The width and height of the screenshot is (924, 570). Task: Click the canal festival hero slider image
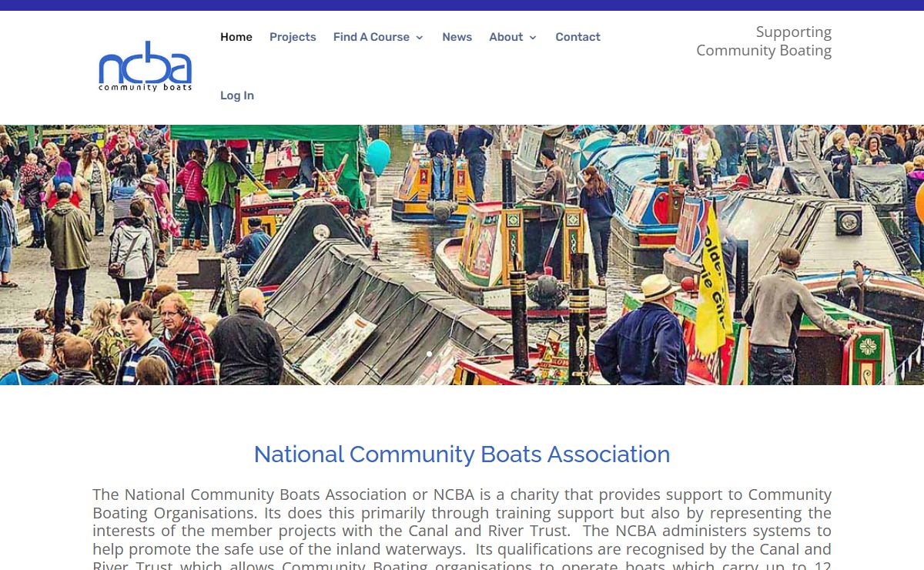pyautogui.click(x=462, y=255)
